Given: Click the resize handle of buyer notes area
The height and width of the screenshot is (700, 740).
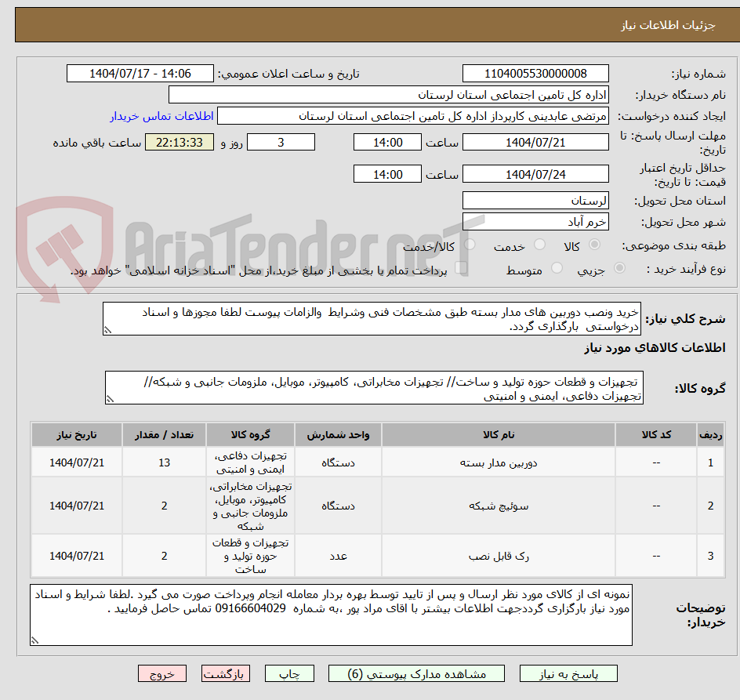Looking at the screenshot, I should point(34,640).
